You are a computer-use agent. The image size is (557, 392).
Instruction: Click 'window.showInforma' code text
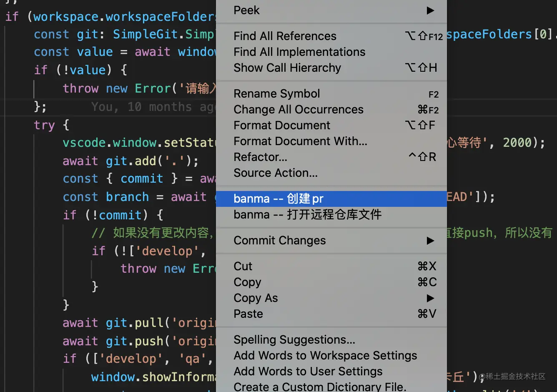(x=154, y=377)
